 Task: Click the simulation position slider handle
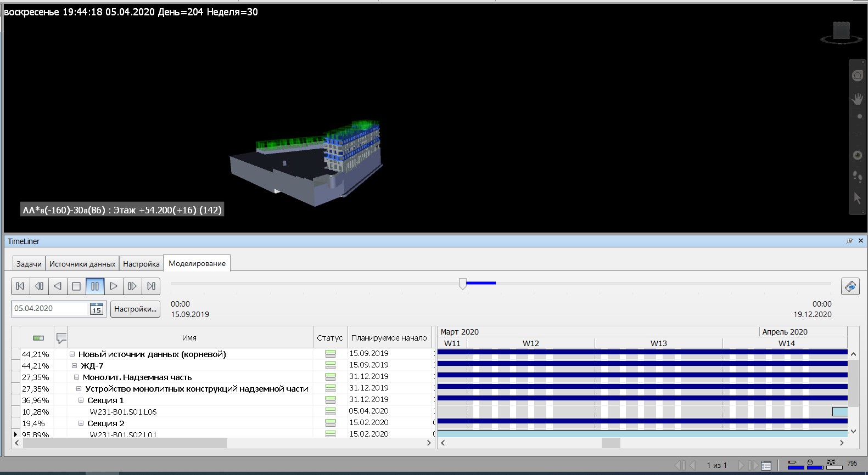coord(463,284)
